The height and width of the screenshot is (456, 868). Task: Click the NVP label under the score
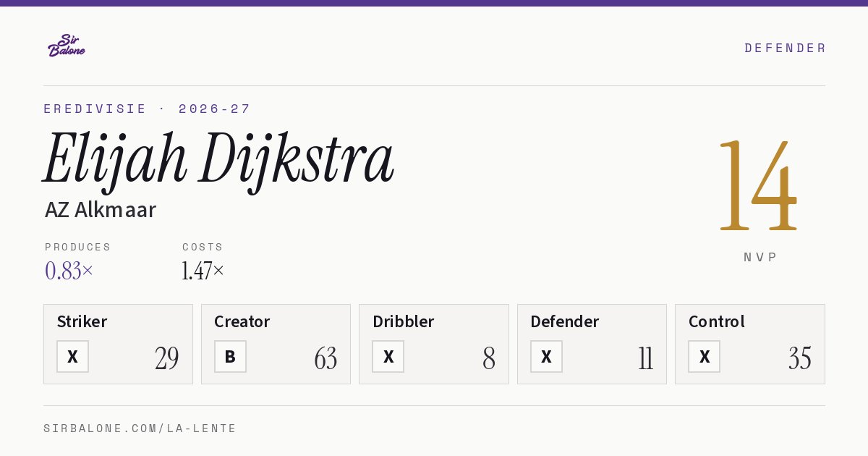click(760, 257)
